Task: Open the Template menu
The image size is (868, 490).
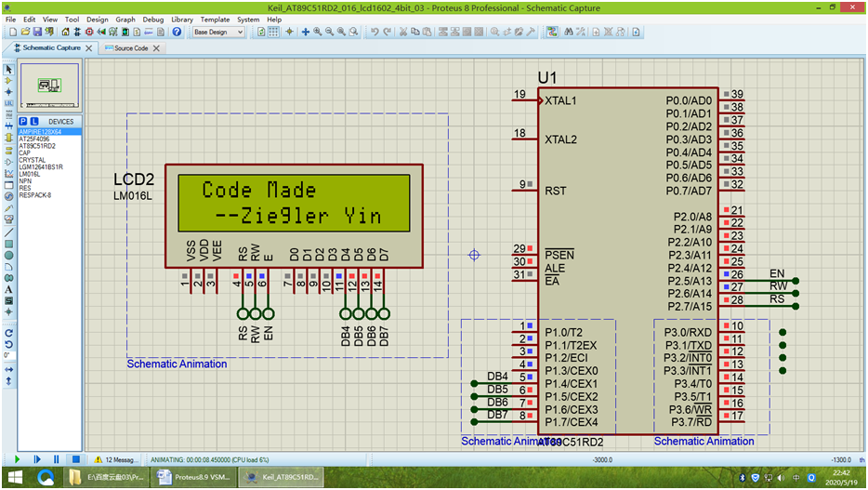Action: (215, 20)
